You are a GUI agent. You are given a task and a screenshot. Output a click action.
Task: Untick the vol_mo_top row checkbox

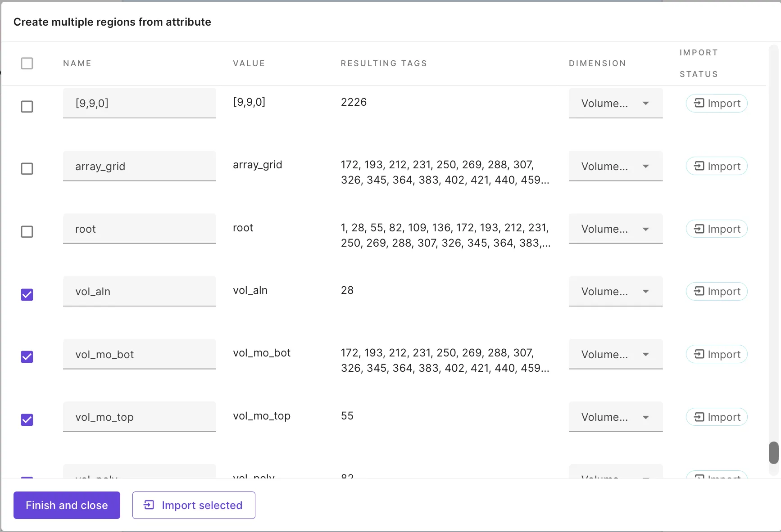click(x=27, y=420)
